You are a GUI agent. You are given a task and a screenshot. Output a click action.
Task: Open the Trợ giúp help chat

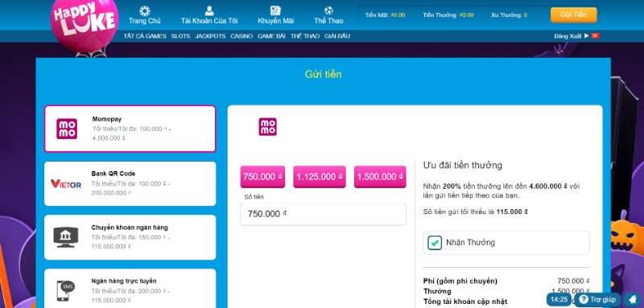pos(597,300)
